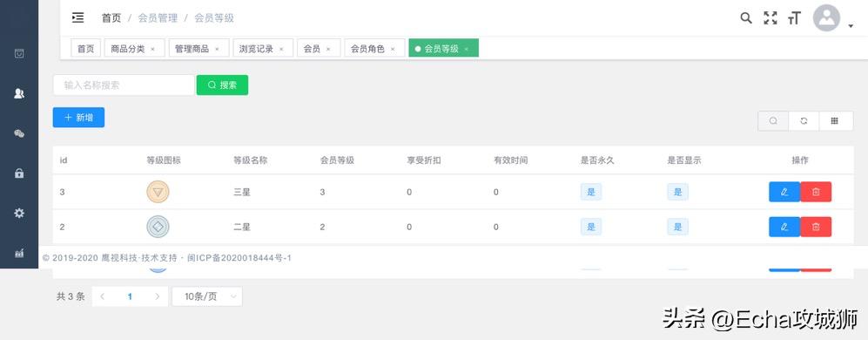
Task: Click the id column header
Action: [64, 160]
